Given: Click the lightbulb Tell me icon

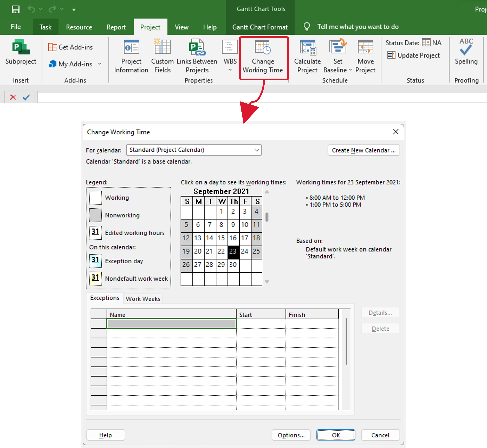Looking at the screenshot, I should (x=307, y=27).
